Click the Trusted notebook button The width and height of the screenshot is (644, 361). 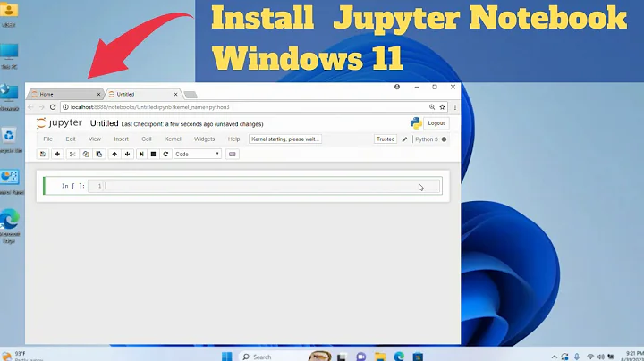pyautogui.click(x=386, y=139)
